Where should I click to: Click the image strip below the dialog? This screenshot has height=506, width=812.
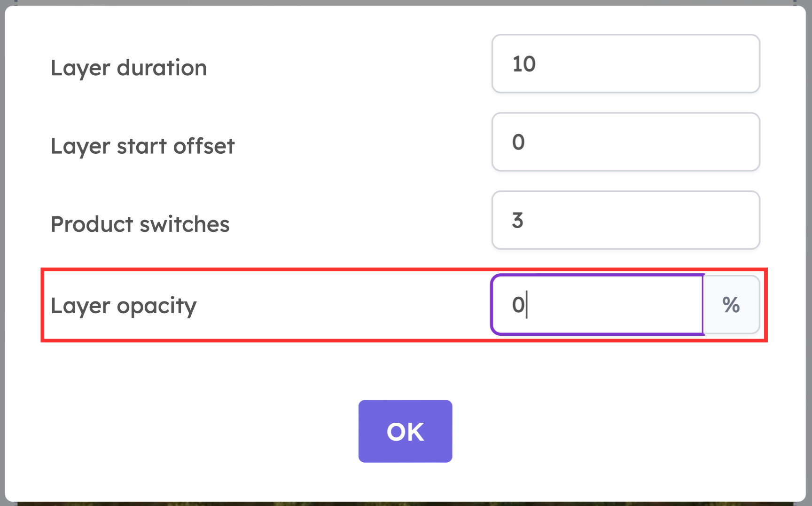point(406,504)
